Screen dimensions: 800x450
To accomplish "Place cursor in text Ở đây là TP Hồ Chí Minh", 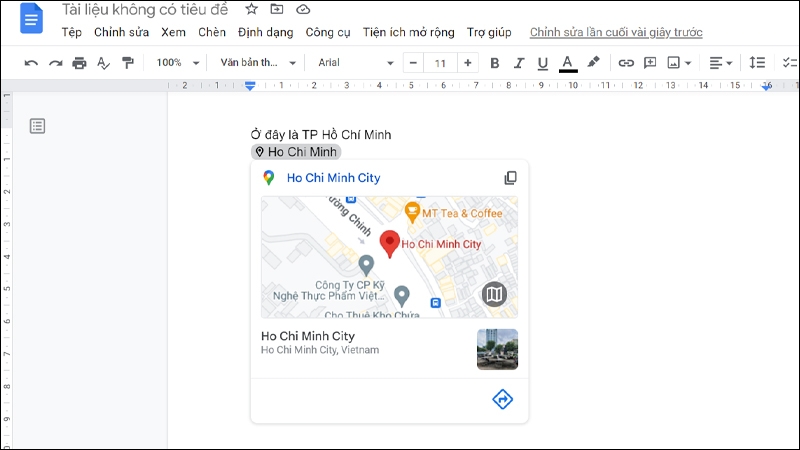I will coord(320,135).
